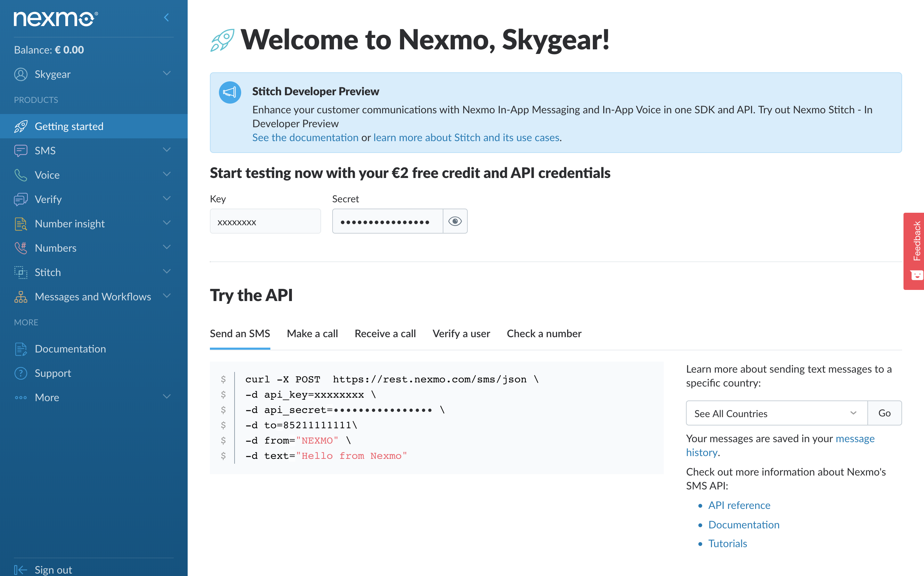924x576 pixels.
Task: Click the Documentation page icon
Action: [x=21, y=349]
